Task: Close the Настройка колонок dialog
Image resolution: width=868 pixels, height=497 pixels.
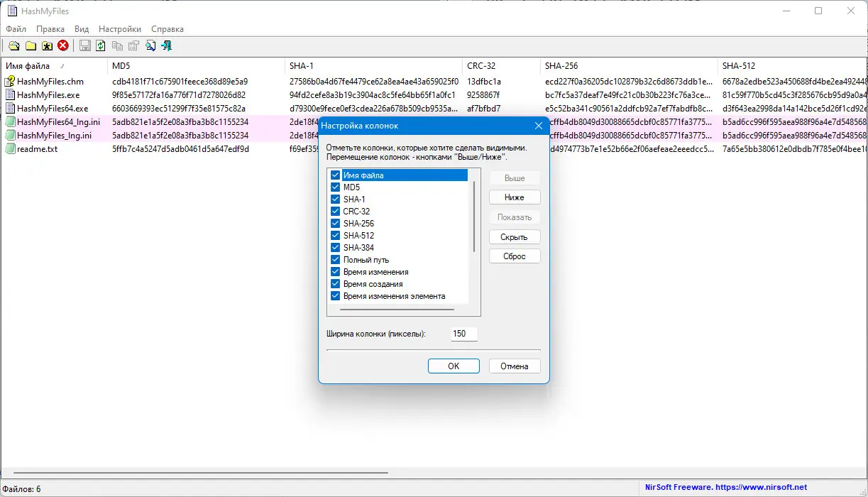Action: coord(538,126)
